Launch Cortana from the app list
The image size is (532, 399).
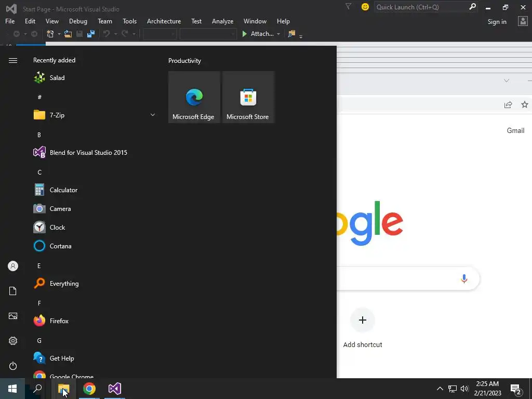[x=94, y=246]
